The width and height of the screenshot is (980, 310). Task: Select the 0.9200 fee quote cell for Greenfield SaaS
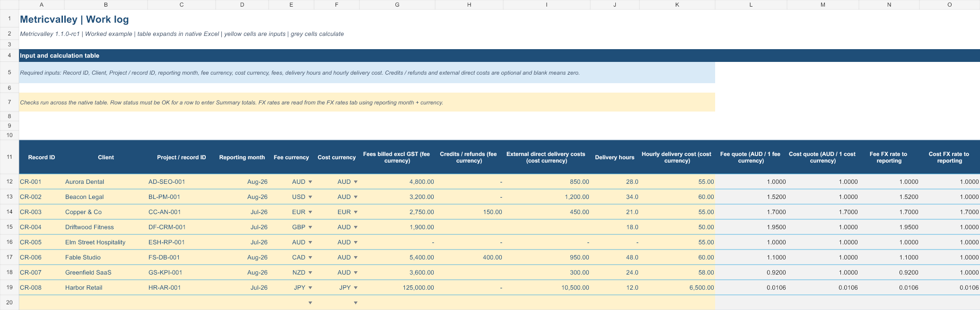point(751,273)
